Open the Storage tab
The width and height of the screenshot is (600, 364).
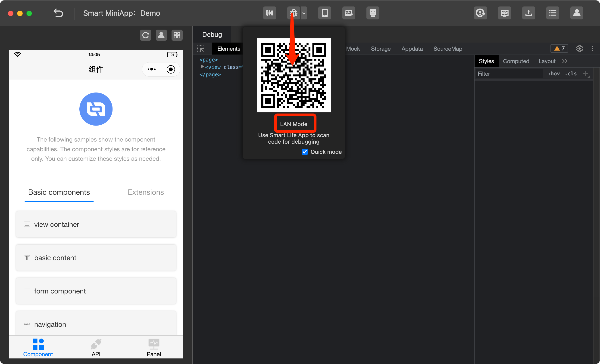(381, 49)
